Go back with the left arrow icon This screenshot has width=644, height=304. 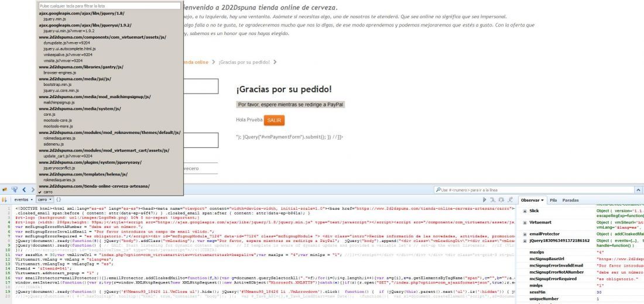click(23, 190)
